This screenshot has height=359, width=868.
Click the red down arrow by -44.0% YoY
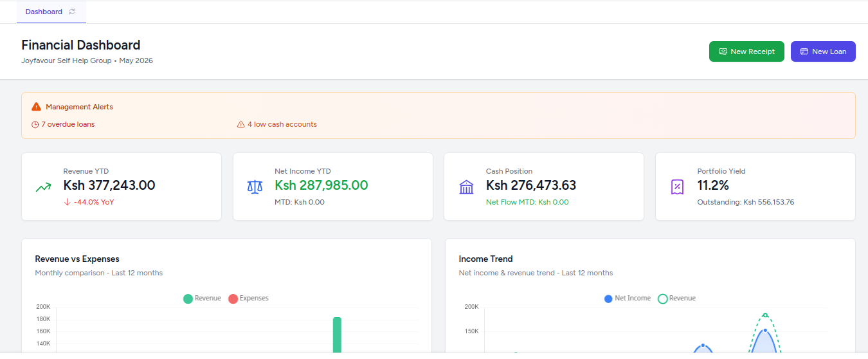pos(67,202)
